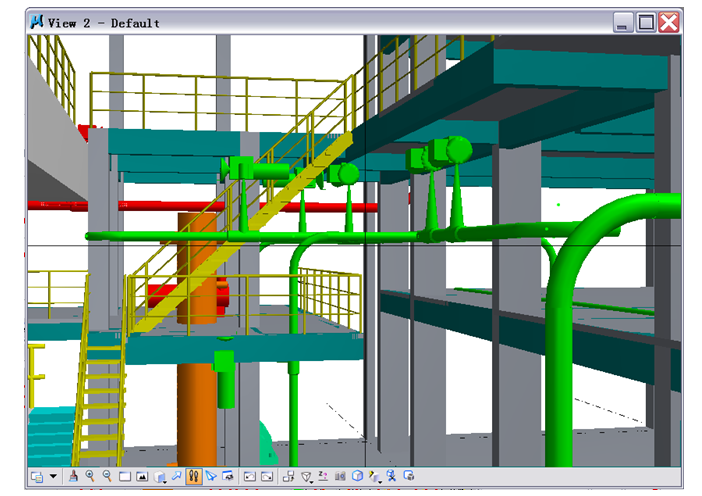Image resolution: width=702 pixels, height=496 pixels.
Task: Click the Fit View icon
Action: point(142,477)
